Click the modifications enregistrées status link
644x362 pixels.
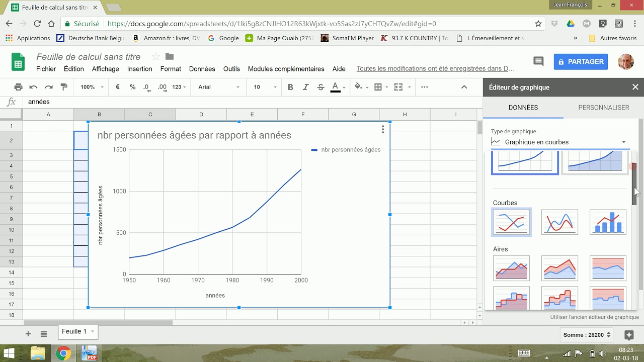[x=436, y=69]
